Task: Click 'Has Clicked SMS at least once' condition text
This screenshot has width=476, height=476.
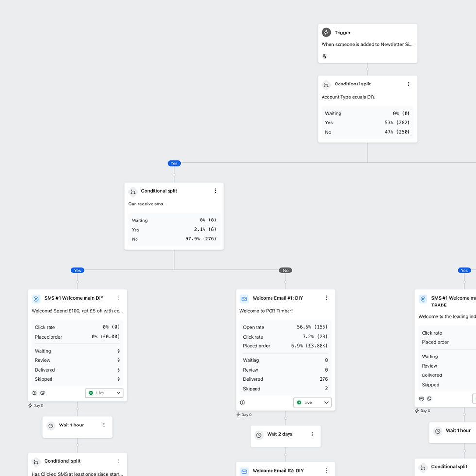Action: coord(77,474)
